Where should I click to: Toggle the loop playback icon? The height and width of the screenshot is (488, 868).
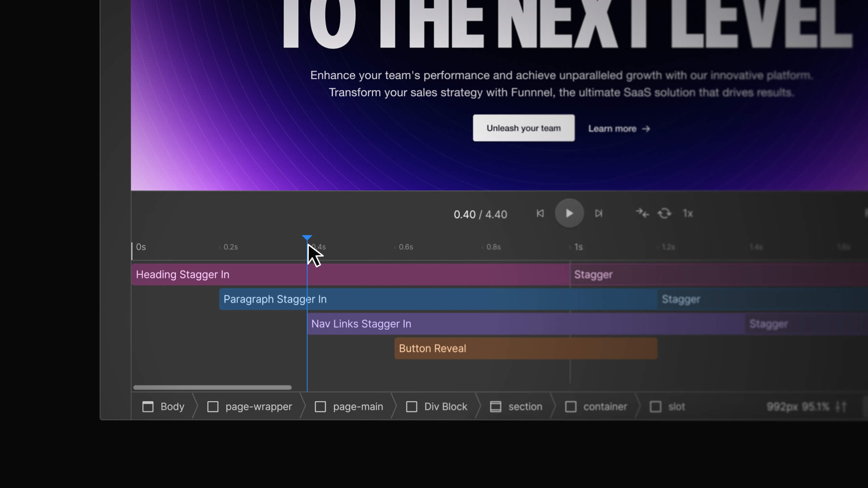tap(664, 213)
